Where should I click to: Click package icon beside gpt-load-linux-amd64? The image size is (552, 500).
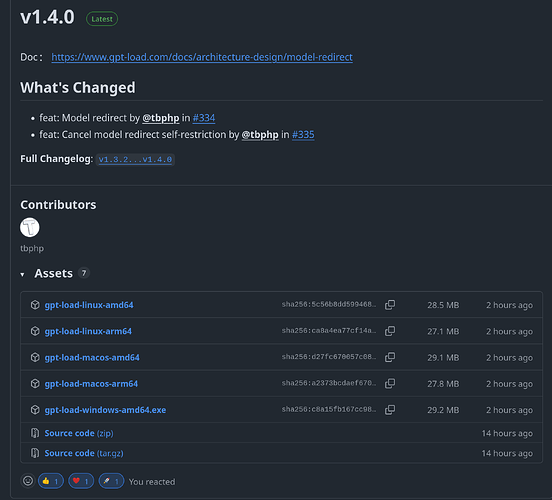(x=35, y=305)
